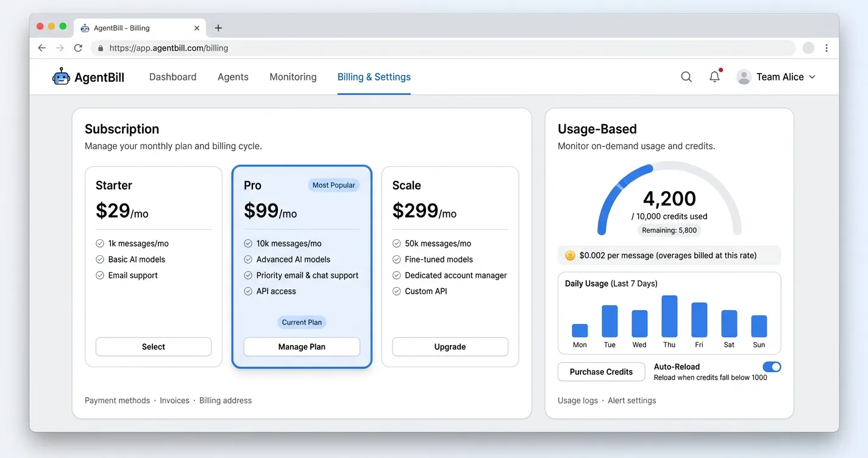This screenshot has width=868, height=458.
Task: Click the check icon next to Dedicated account manager
Action: click(x=397, y=275)
